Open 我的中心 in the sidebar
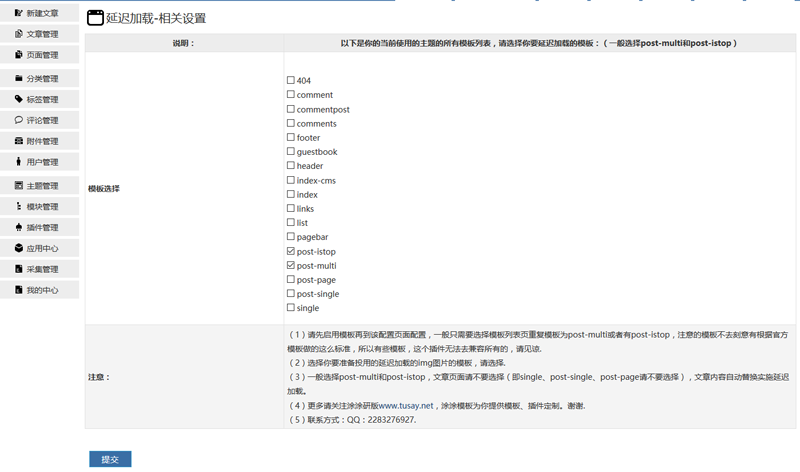The image size is (800, 472). pos(39,290)
